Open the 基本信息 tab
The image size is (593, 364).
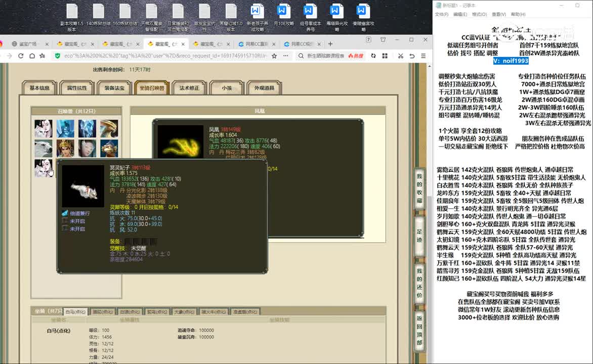coord(39,87)
